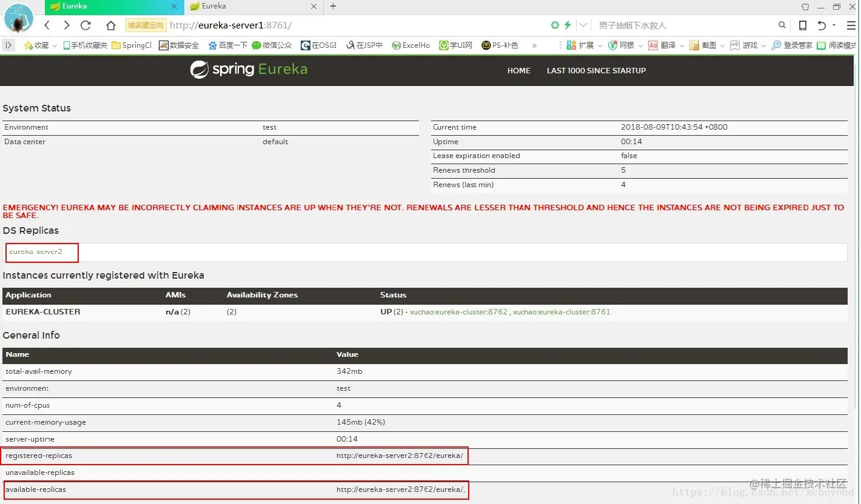Screen dimensions: 861x504
Task: Click the Lease expiration enabled value false
Action: 629,156
